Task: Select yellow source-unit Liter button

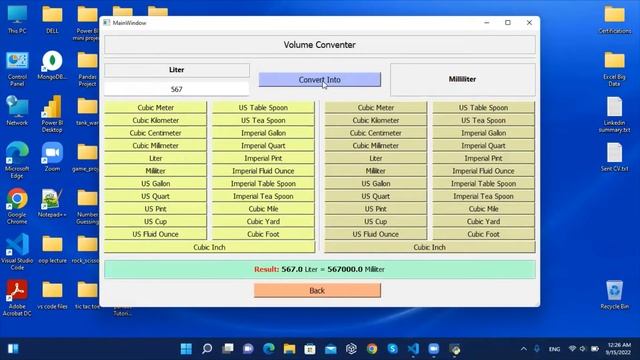Action: [x=156, y=158]
